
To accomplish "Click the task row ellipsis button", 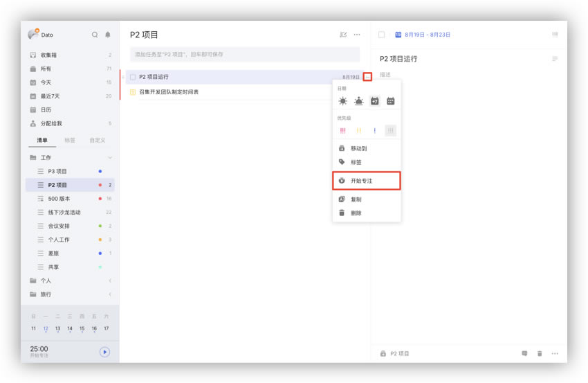I will (x=367, y=77).
